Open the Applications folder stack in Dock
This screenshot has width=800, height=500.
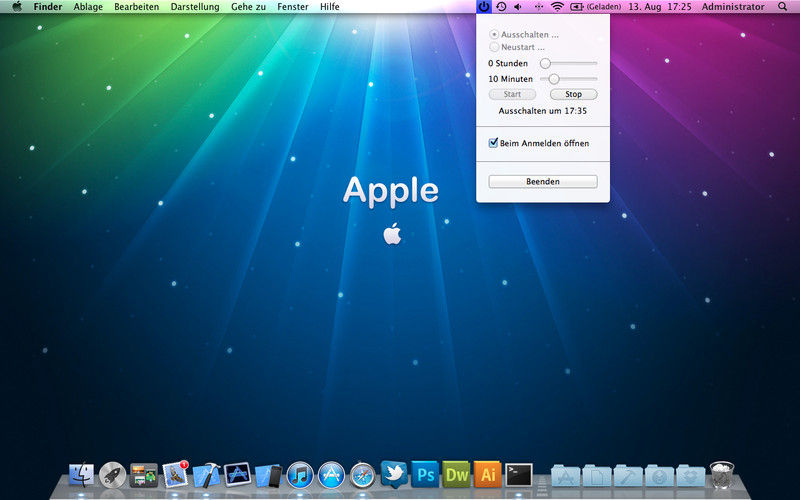pyautogui.click(x=565, y=476)
